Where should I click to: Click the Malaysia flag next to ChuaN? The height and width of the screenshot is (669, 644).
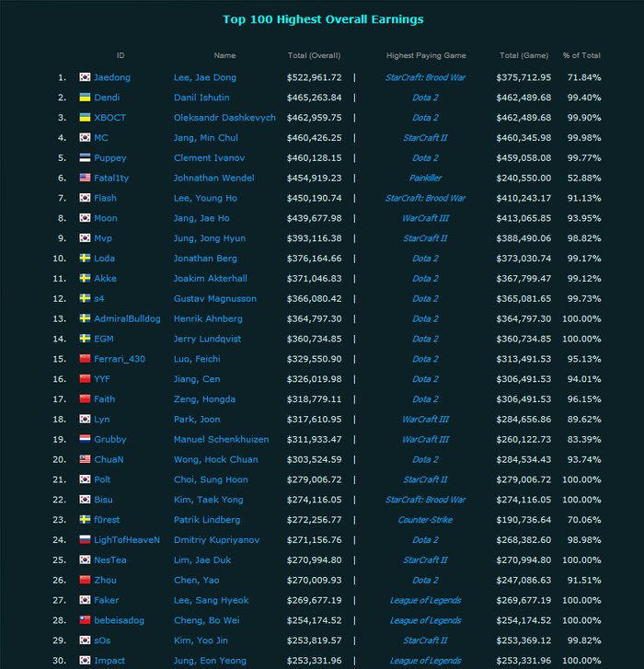click(85, 459)
